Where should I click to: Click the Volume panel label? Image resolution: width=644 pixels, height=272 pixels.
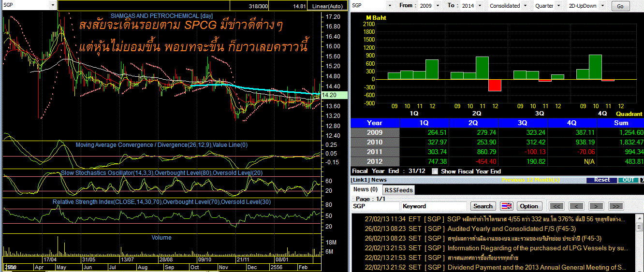(161, 238)
